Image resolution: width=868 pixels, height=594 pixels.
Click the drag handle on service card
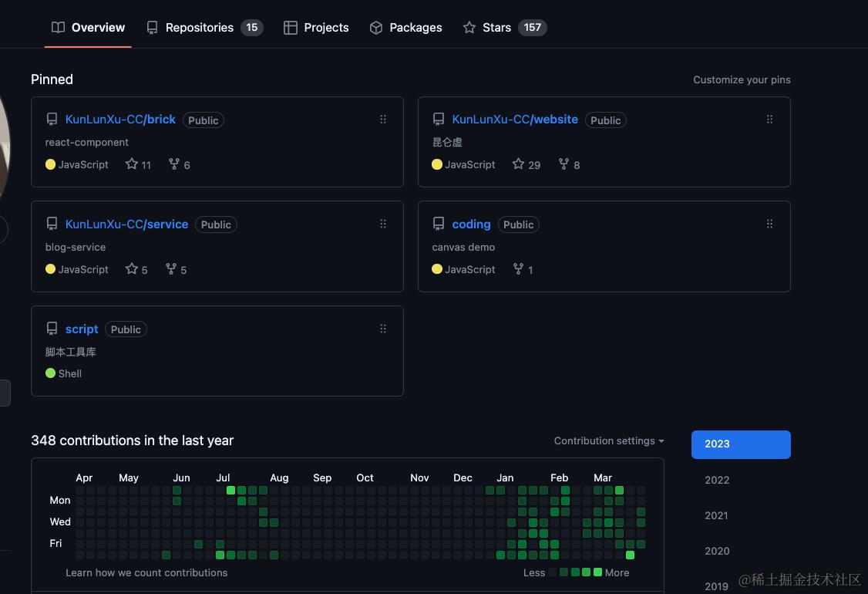tap(383, 224)
